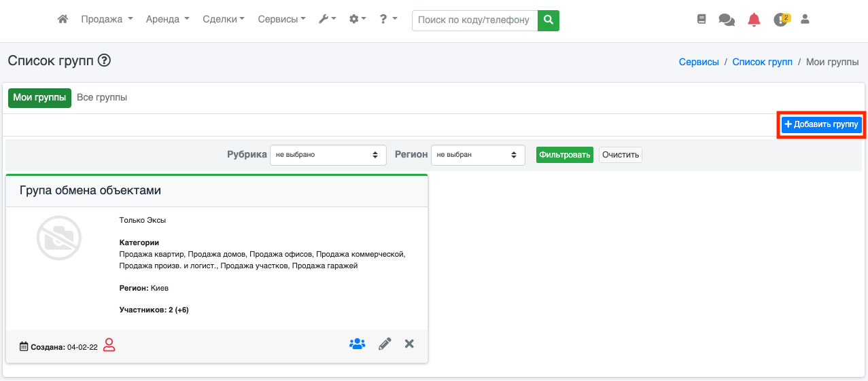Open the Аренда dropdown menu
Viewport: 868px width, 381px height.
167,20
